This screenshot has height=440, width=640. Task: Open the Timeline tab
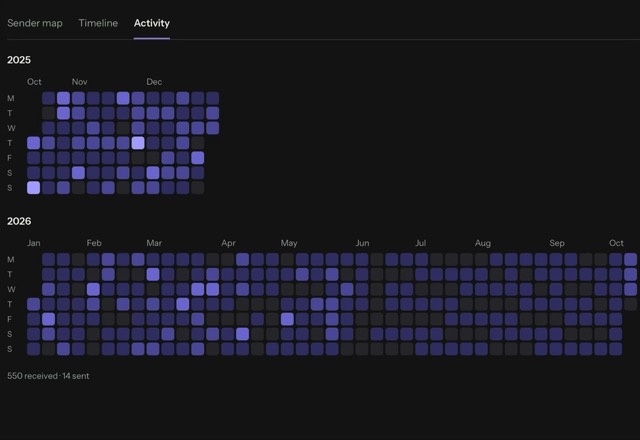click(x=98, y=23)
